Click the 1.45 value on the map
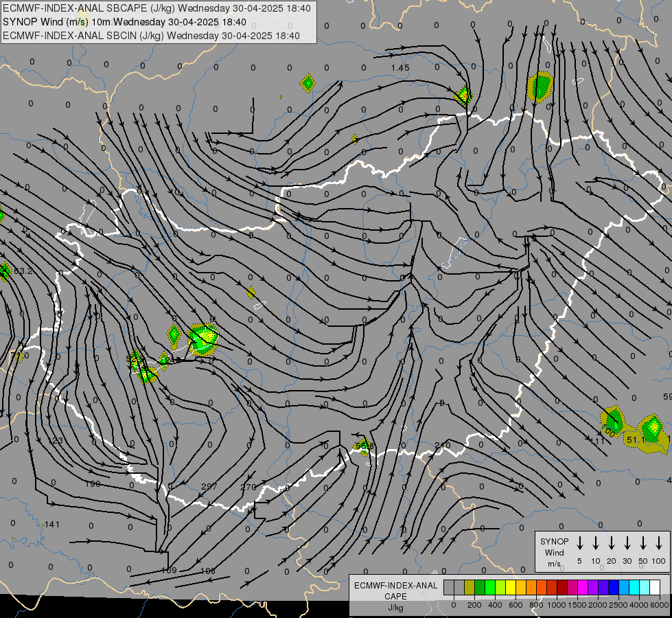672x618 pixels. pyautogui.click(x=400, y=68)
